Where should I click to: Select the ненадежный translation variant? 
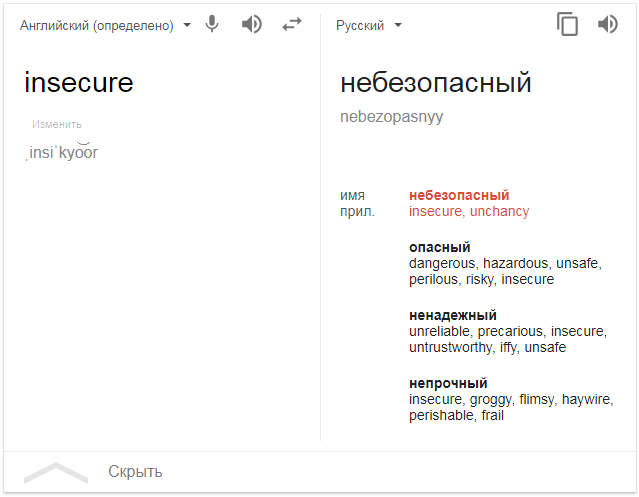point(452,315)
